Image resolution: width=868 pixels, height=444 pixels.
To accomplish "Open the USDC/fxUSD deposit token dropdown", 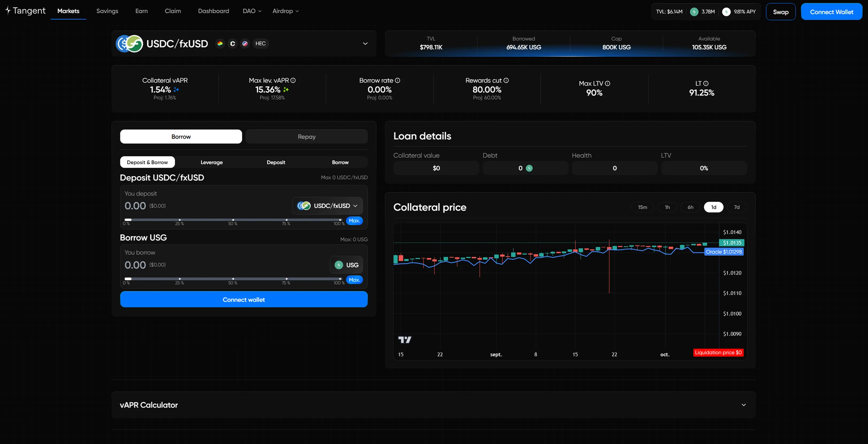I will [327, 206].
